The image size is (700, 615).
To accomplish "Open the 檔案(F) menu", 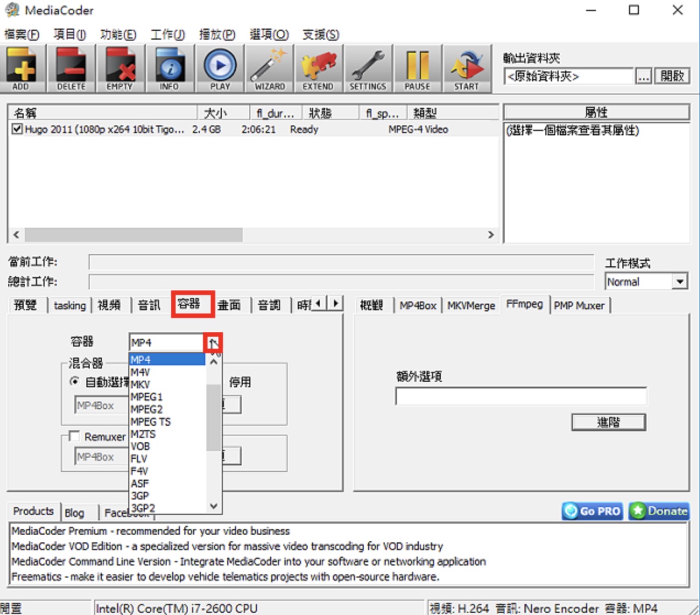I will (x=22, y=35).
